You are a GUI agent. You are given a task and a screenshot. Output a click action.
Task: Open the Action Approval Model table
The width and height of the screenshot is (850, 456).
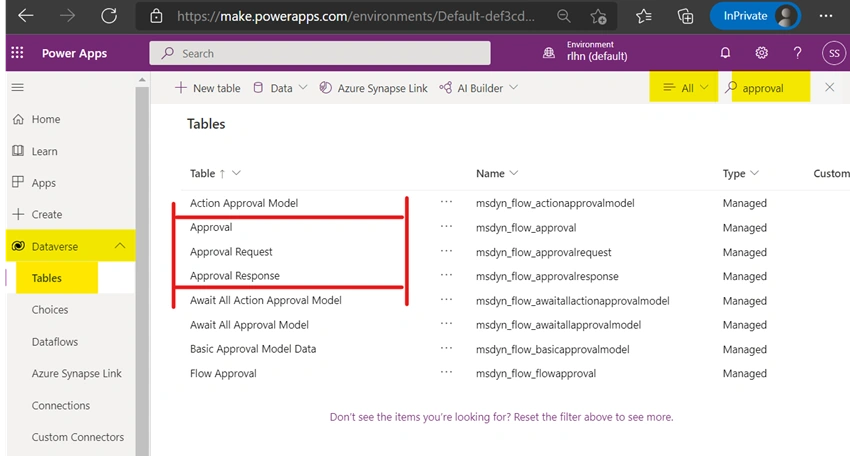pyautogui.click(x=244, y=203)
